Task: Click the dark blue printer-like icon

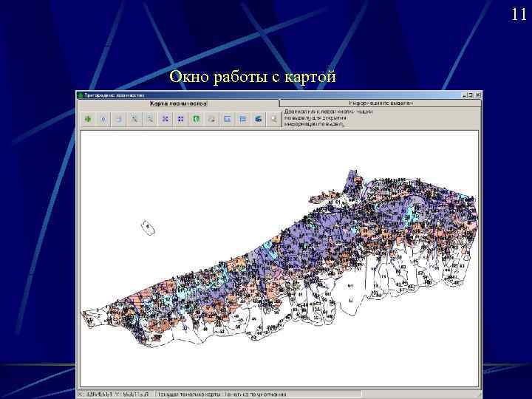Action: coord(258,119)
